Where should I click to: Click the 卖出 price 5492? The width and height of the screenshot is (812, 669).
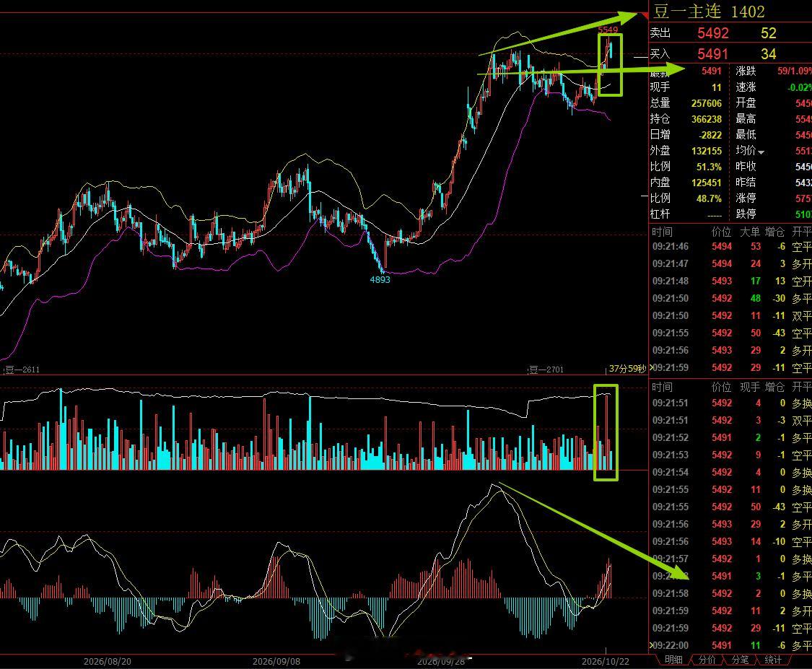712,33
